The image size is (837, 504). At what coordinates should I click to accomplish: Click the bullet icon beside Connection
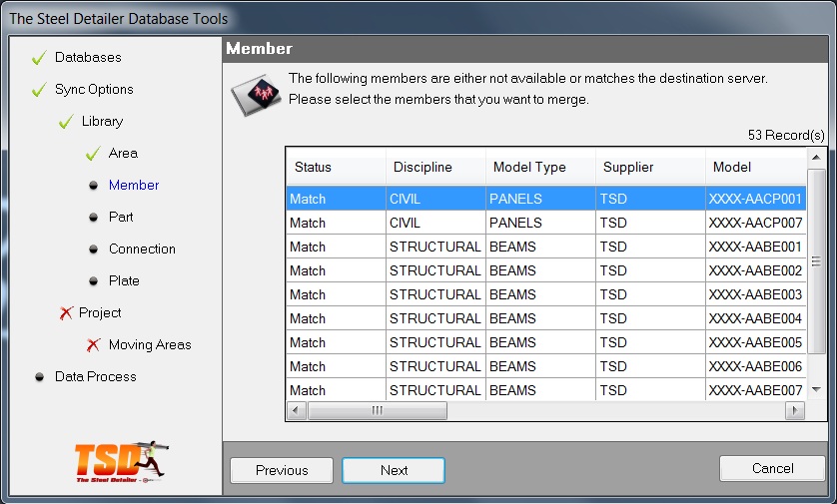click(94, 250)
